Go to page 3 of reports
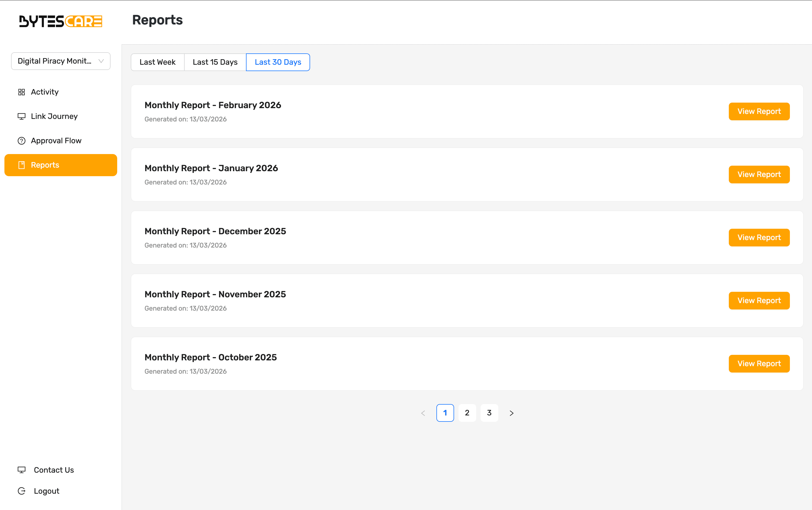This screenshot has height=510, width=812. pyautogui.click(x=489, y=413)
